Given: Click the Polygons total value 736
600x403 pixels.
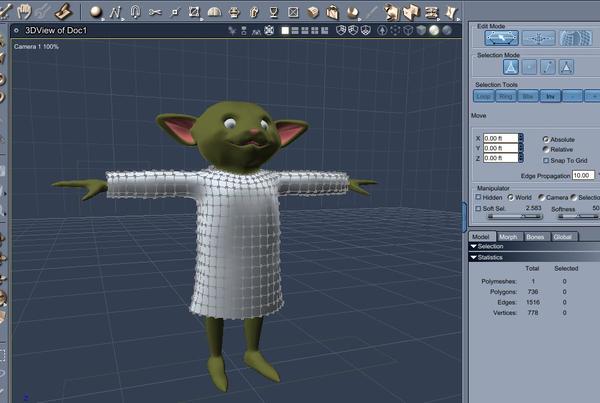Looking at the screenshot, I should (533, 292).
